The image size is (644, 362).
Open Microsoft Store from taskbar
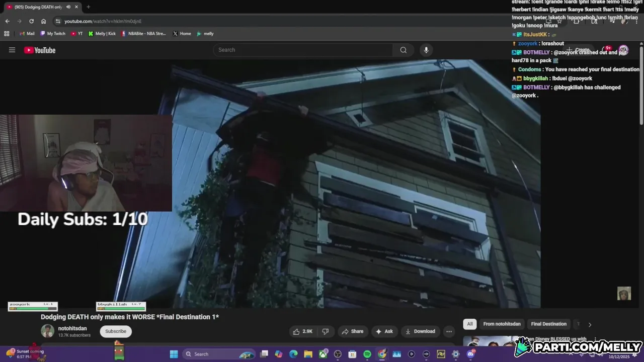pos(353,354)
